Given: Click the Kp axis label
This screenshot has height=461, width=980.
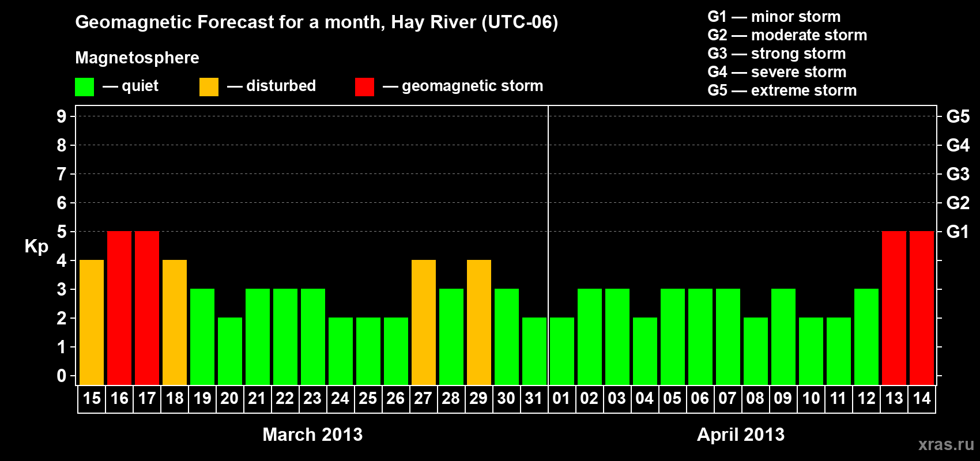Looking at the screenshot, I should [x=36, y=247].
